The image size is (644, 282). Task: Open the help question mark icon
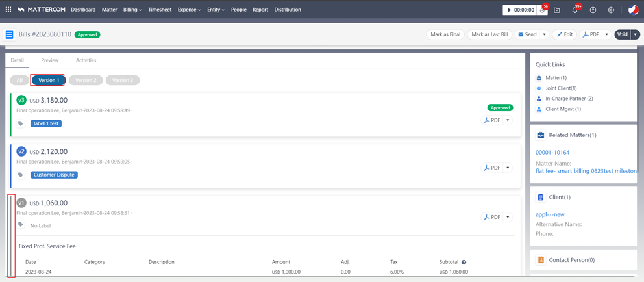(593, 10)
